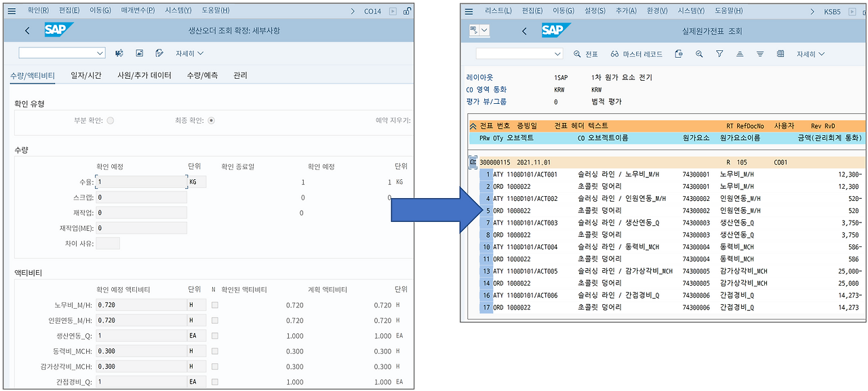Image resolution: width=868 pixels, height=391 pixels.
Task: Toggle the N checkbox for 동력비_MCH
Action: click(x=215, y=351)
